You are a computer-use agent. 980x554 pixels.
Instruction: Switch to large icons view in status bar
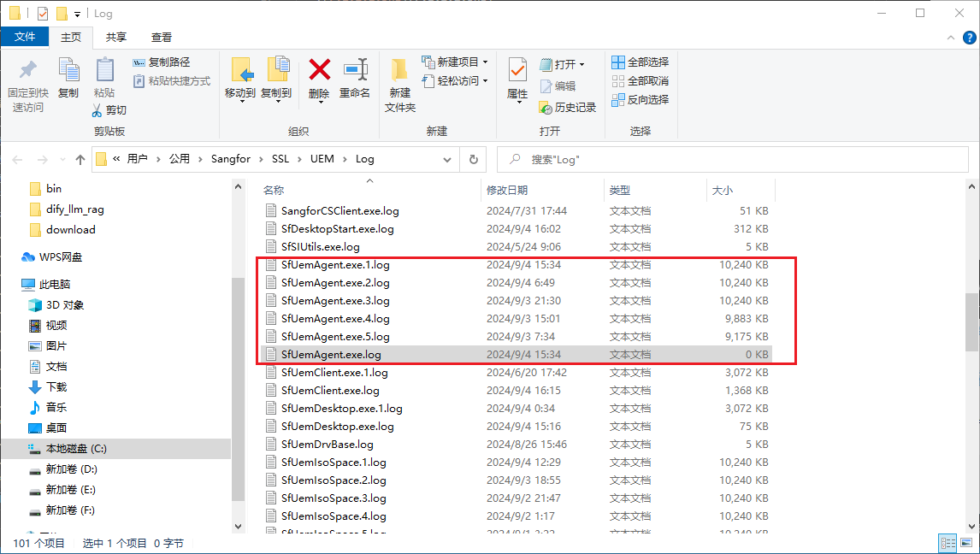(x=967, y=543)
